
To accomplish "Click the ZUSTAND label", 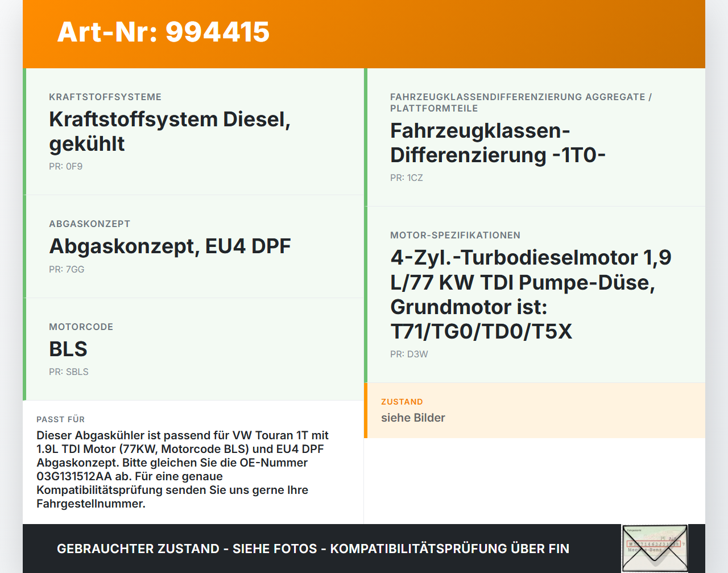I will point(402,402).
